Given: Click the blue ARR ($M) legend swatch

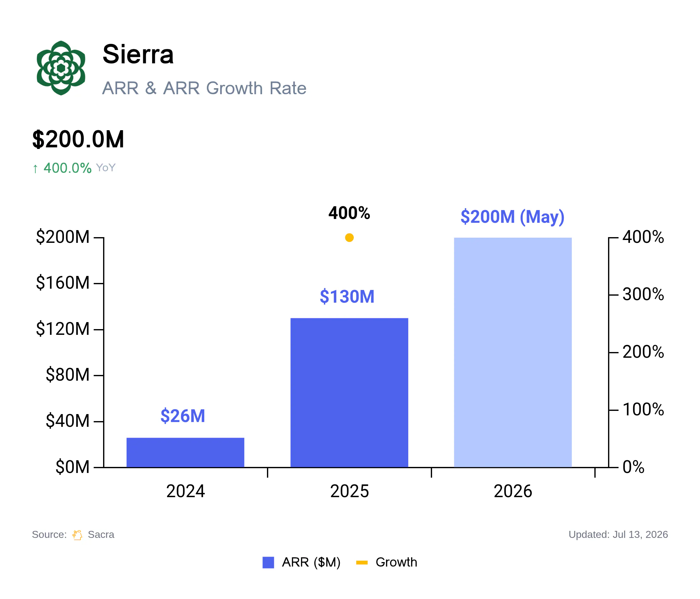Looking at the screenshot, I should (x=268, y=562).
